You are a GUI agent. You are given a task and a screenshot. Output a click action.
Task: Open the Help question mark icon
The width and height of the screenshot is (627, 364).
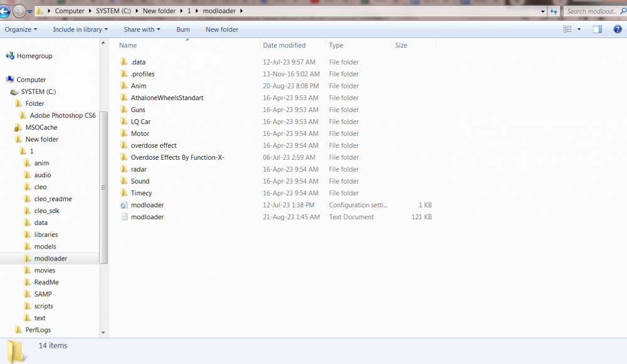[x=618, y=29]
